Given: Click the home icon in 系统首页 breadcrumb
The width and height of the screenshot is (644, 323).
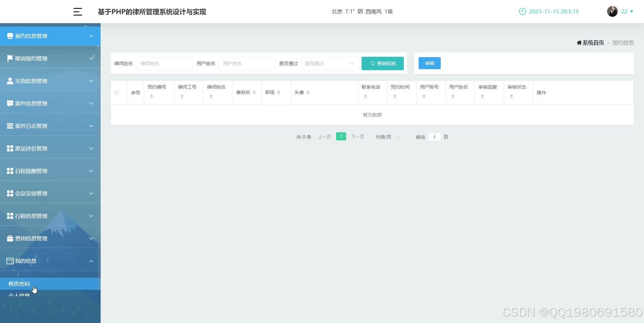Looking at the screenshot, I should coord(579,43).
